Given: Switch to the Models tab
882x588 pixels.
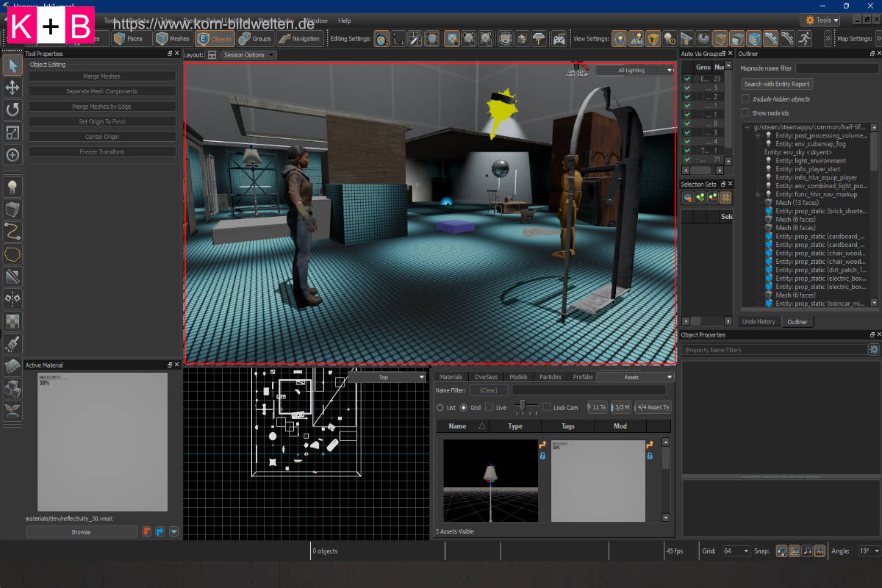Looking at the screenshot, I should (x=518, y=377).
